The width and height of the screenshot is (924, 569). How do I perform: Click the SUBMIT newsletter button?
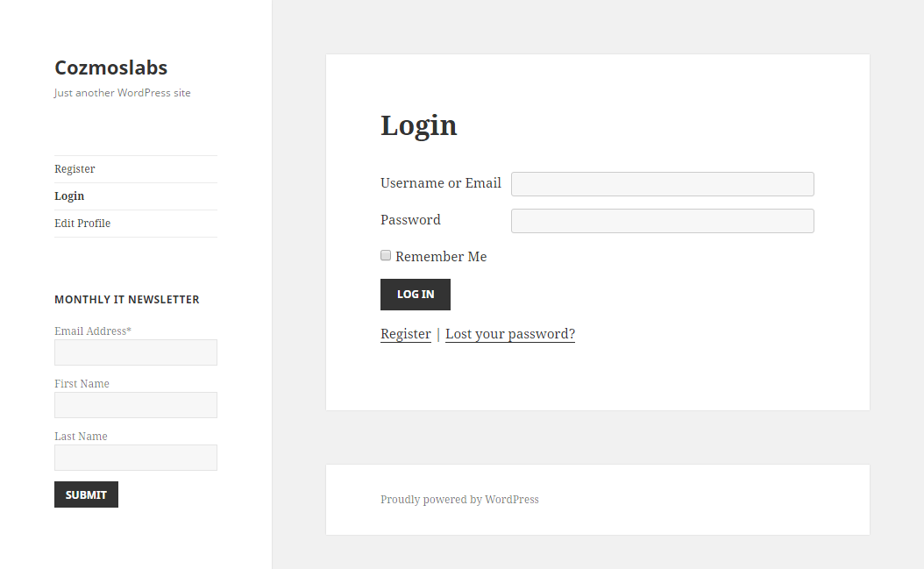(86, 494)
